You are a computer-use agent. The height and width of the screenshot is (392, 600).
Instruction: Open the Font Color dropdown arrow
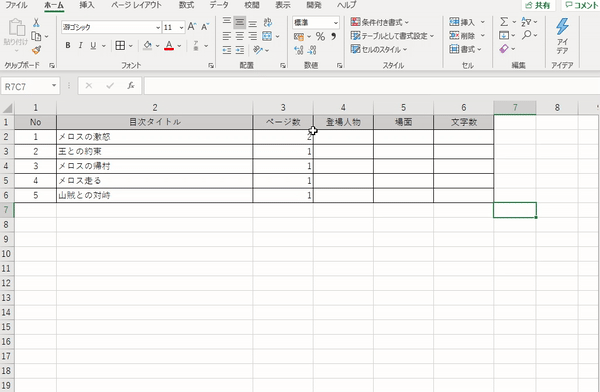179,46
